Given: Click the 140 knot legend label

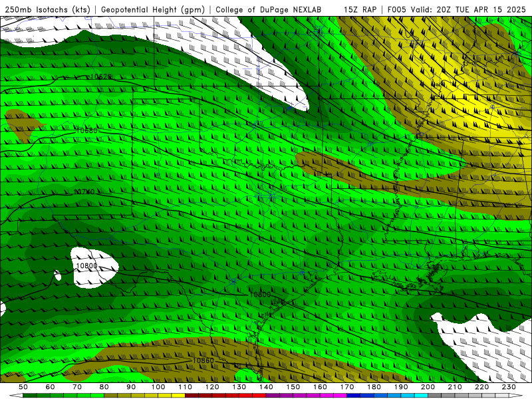Looking at the screenshot, I should click(x=266, y=387).
